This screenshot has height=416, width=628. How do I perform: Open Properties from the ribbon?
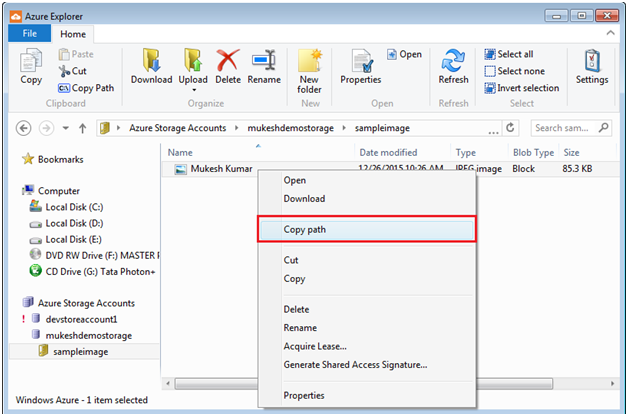click(360, 66)
